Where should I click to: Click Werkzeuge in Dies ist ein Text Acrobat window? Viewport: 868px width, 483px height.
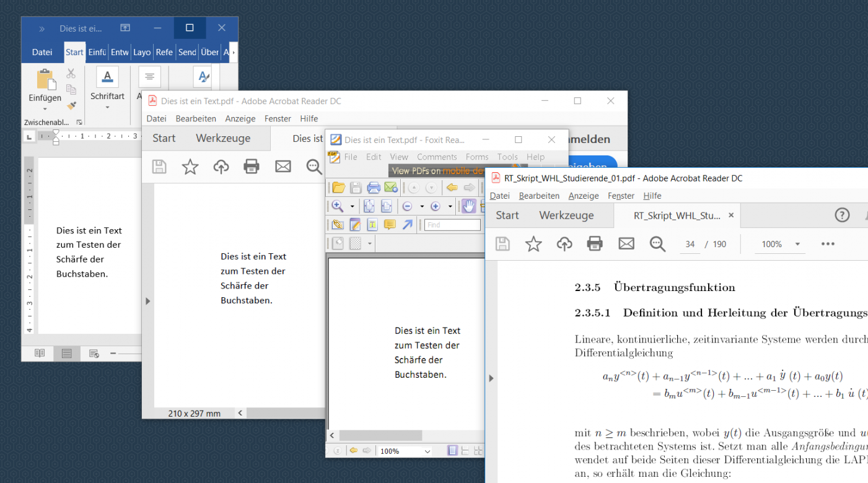point(223,138)
